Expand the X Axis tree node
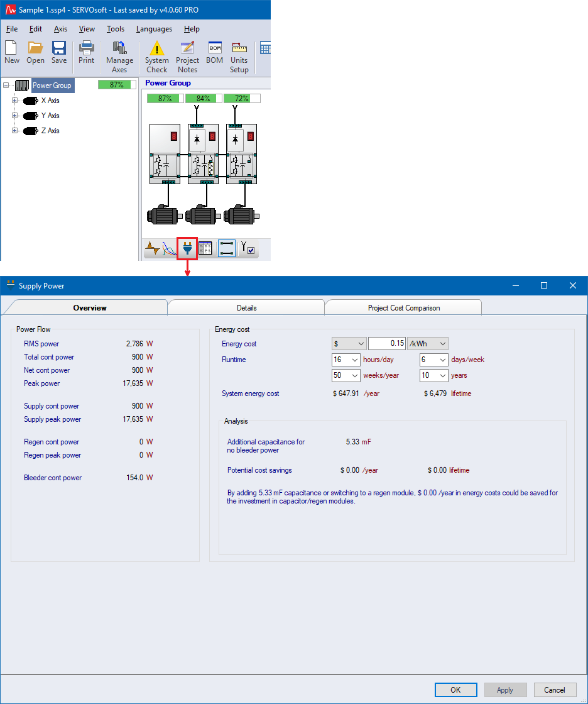This screenshot has width=588, height=704. [14, 101]
